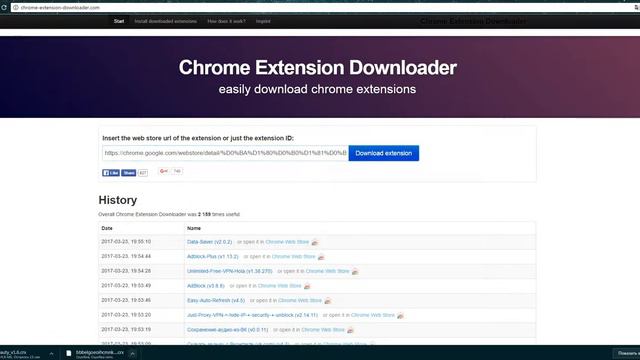Image resolution: width=640 pixels, height=360 pixels.
Task: Click the store icon in Just-Proxy-VPN row
Action: (x=400, y=316)
